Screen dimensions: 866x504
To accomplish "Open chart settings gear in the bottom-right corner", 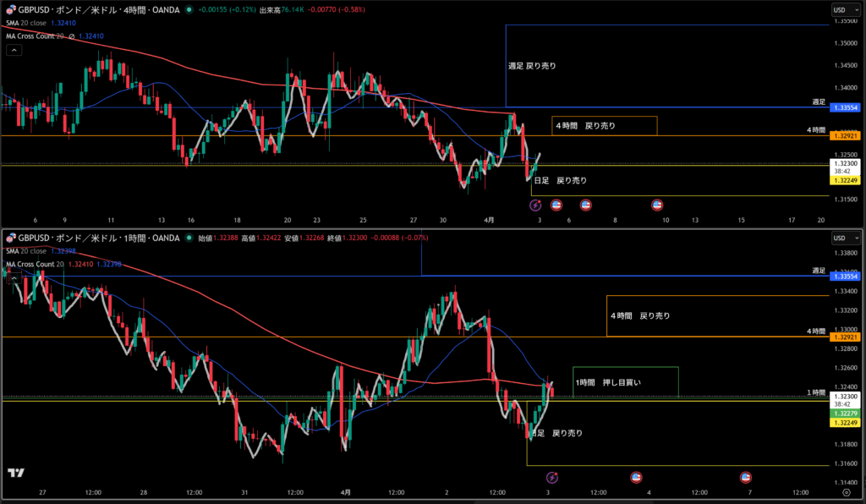I will click(847, 491).
